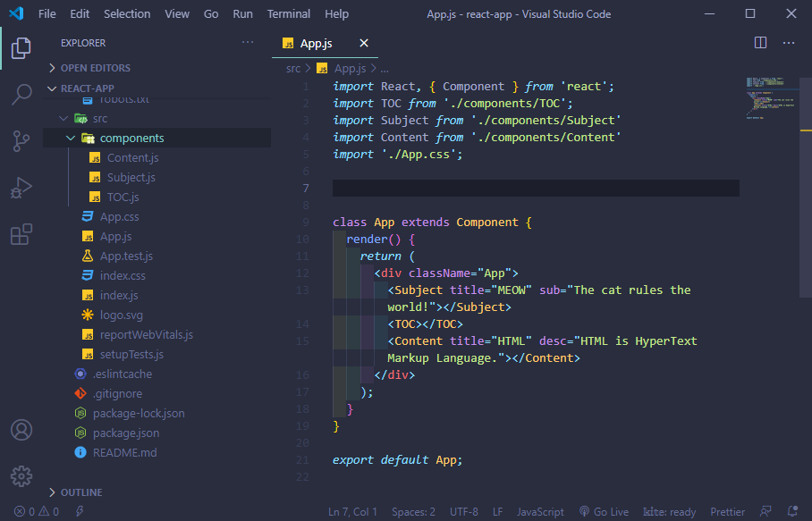This screenshot has width=812, height=521.
Task: Click the breadcrumb ellipsis symbol
Action: 385,68
